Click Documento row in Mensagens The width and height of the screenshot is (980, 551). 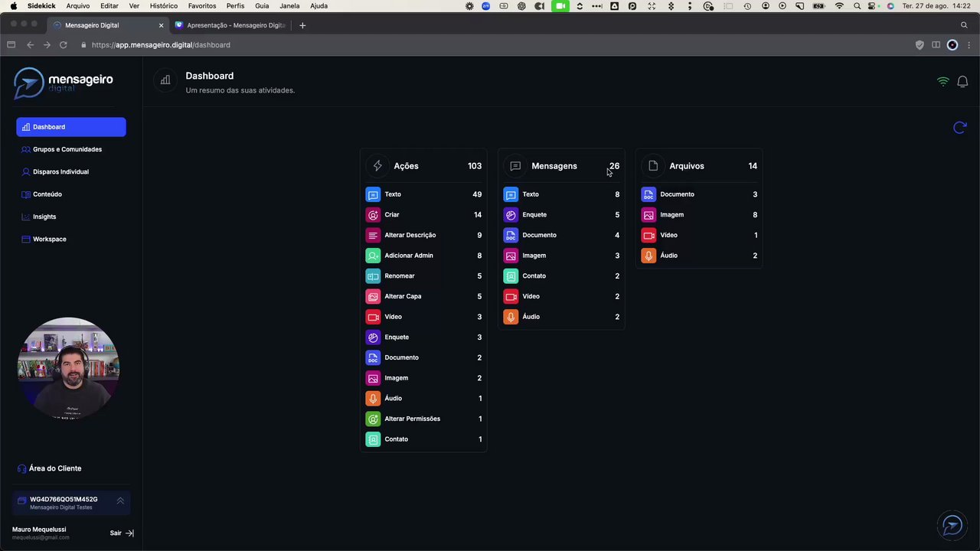point(561,235)
